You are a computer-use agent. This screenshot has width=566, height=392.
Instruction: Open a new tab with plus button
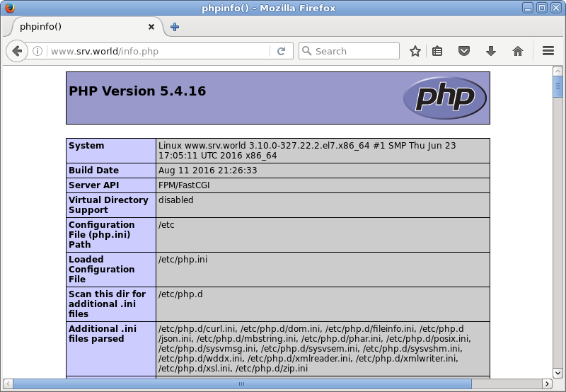[175, 27]
